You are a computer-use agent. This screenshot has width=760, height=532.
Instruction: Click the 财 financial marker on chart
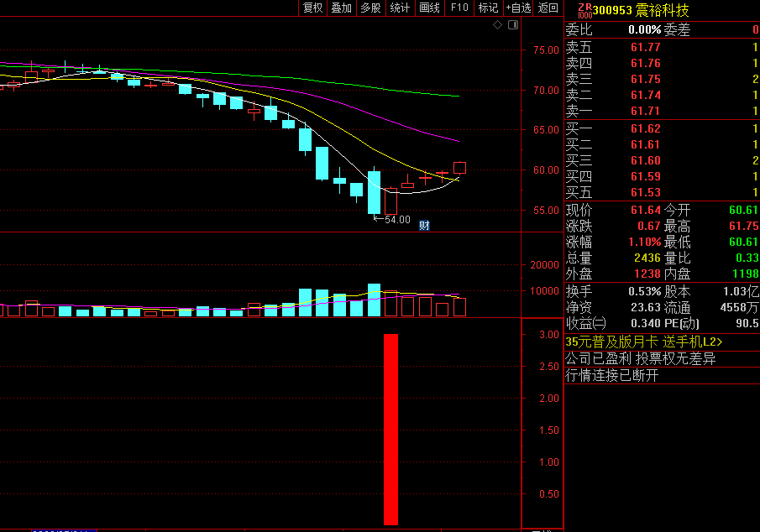pos(424,225)
